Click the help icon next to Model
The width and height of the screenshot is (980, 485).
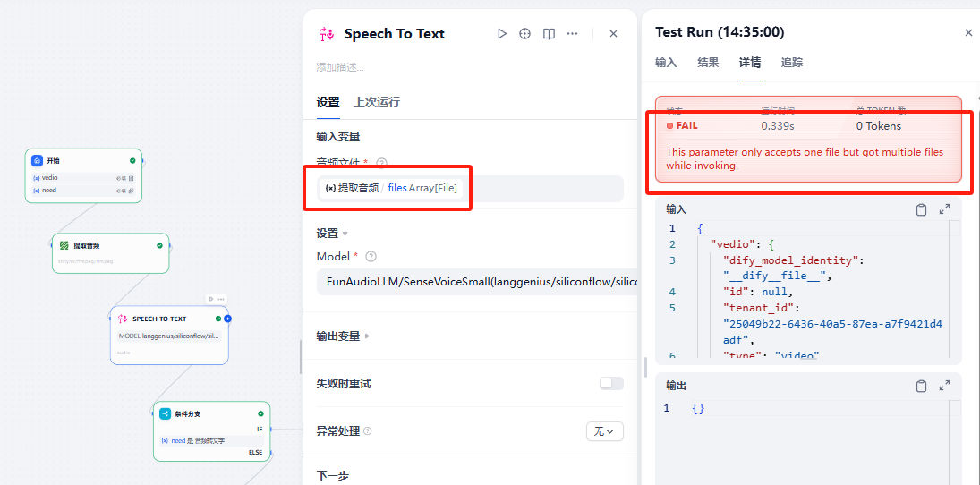(x=371, y=256)
